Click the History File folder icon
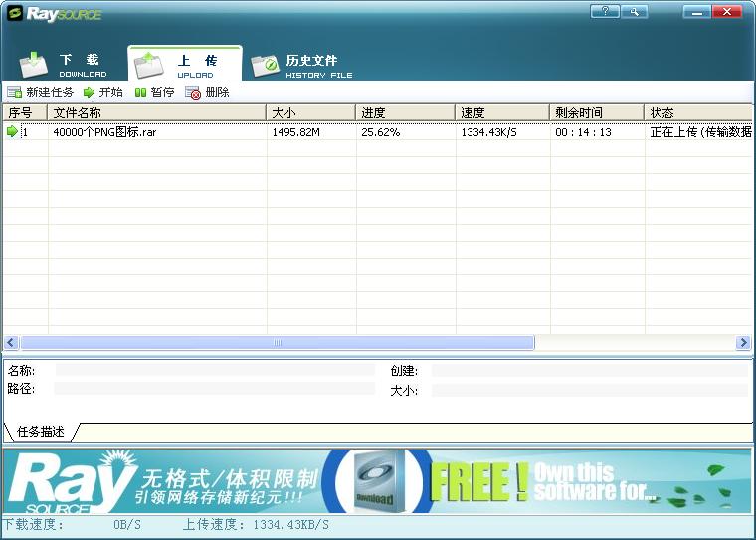756x540 pixels. click(266, 66)
